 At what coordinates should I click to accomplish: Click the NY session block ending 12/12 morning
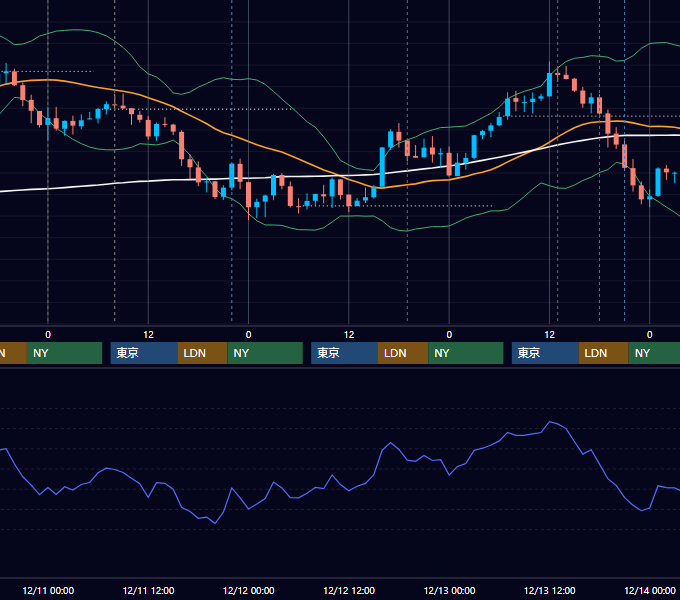click(265, 353)
